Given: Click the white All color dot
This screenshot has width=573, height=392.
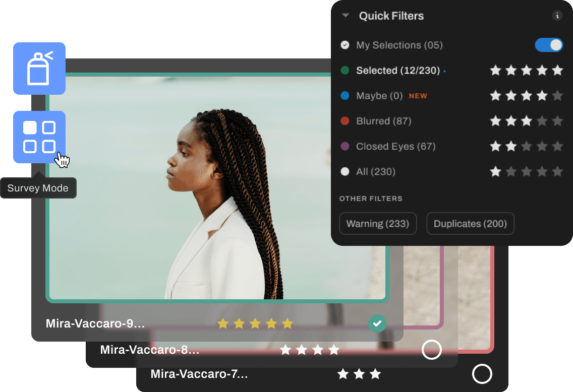Looking at the screenshot, I should click(345, 171).
